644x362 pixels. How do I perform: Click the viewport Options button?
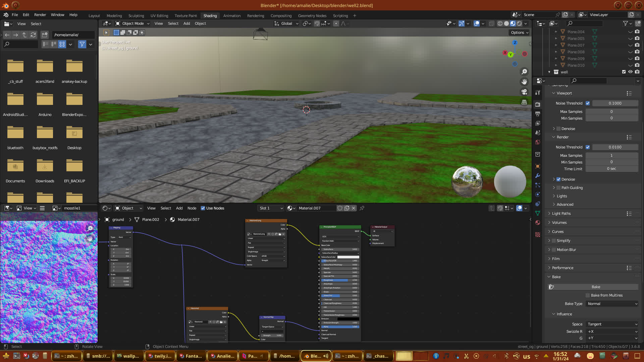pyautogui.click(x=519, y=33)
